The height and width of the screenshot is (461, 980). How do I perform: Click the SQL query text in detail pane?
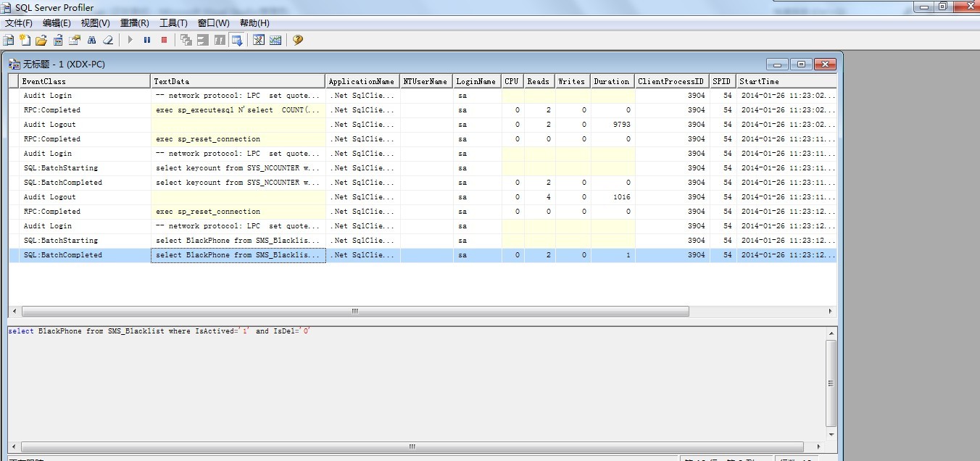[x=159, y=331]
